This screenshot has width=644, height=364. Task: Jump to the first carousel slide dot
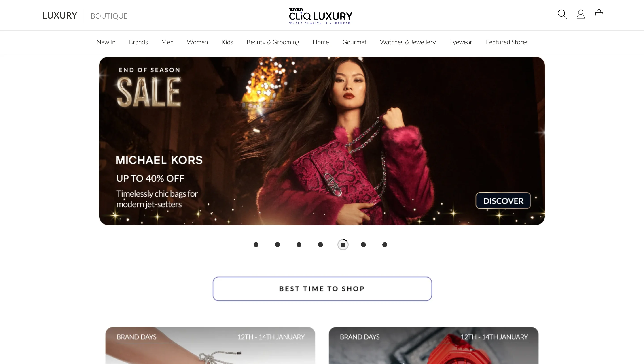[256, 245]
